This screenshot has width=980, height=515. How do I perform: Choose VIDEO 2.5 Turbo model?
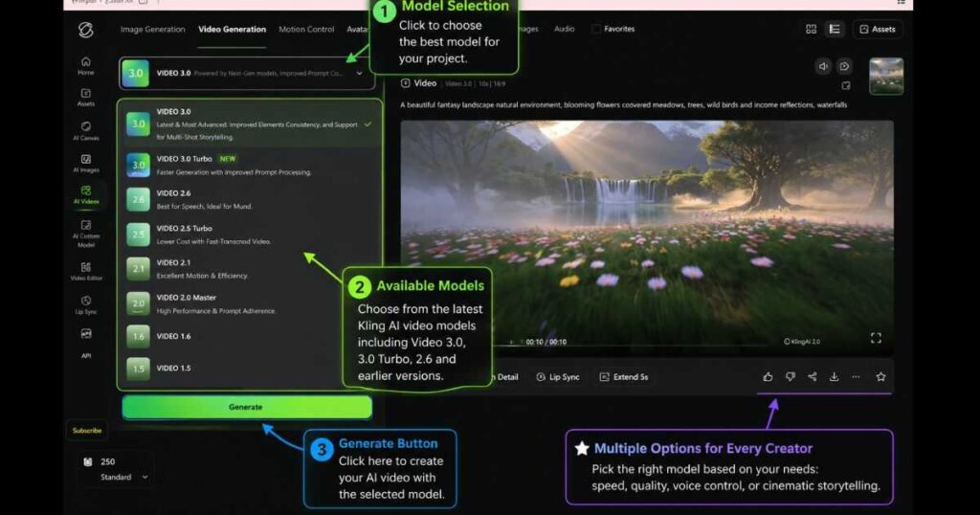[x=250, y=235]
